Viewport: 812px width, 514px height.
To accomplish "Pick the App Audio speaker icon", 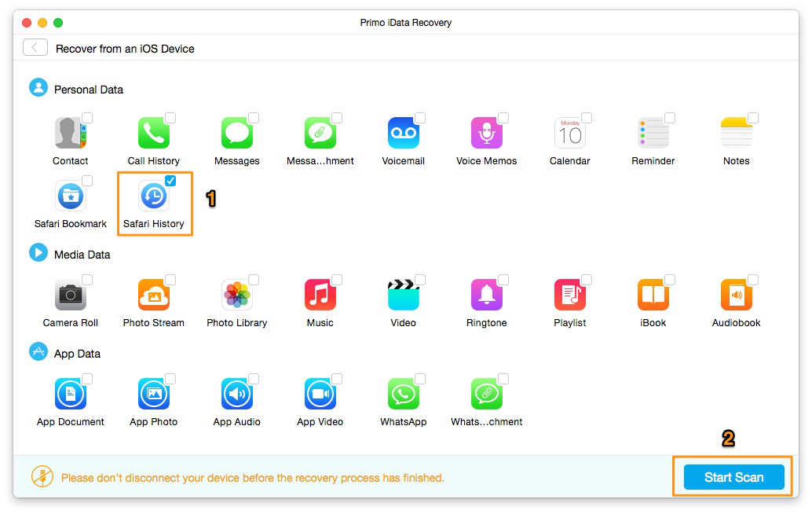I will 237,394.
